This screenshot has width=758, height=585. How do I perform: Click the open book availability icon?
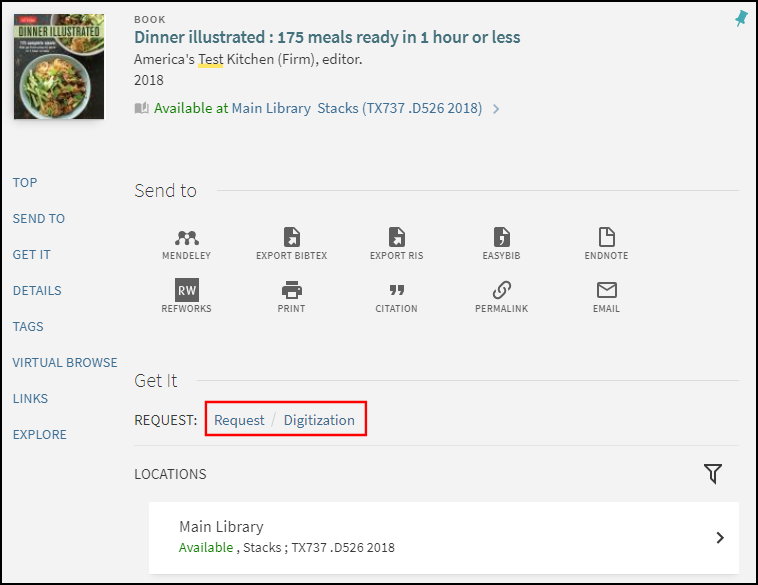(x=141, y=108)
